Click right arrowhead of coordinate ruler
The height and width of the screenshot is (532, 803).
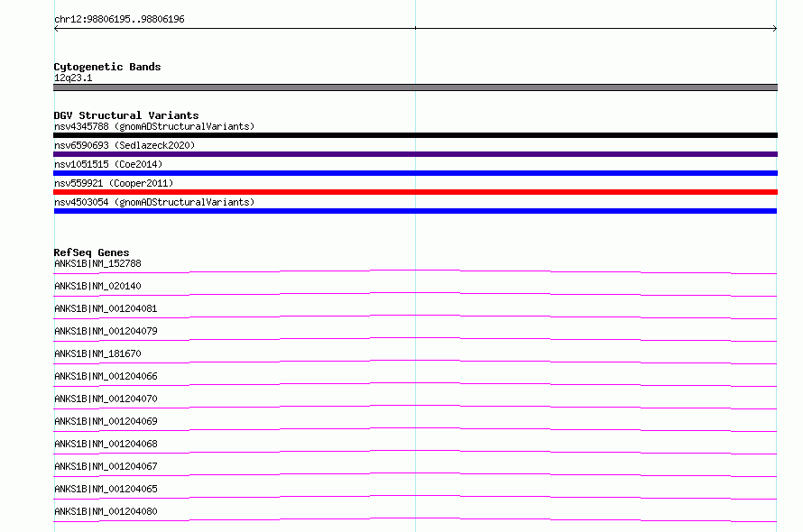[x=774, y=29]
